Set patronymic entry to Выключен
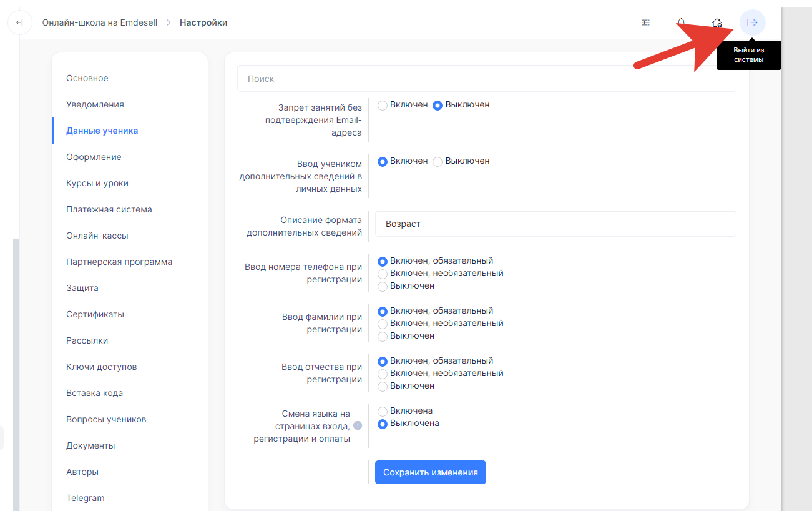 tap(383, 387)
